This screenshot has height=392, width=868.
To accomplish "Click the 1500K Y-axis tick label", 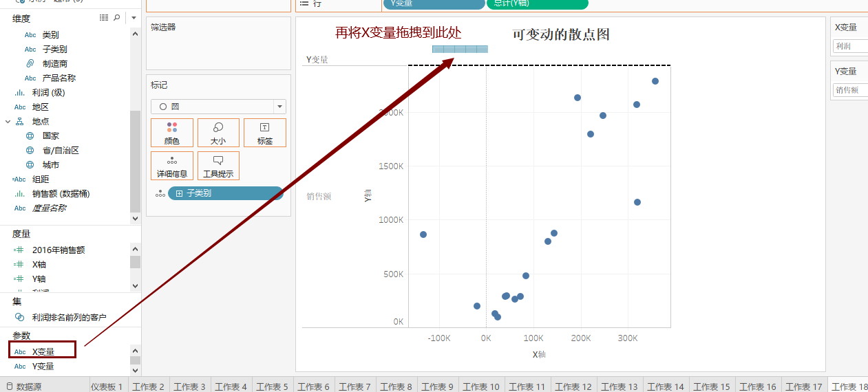I will (391, 166).
